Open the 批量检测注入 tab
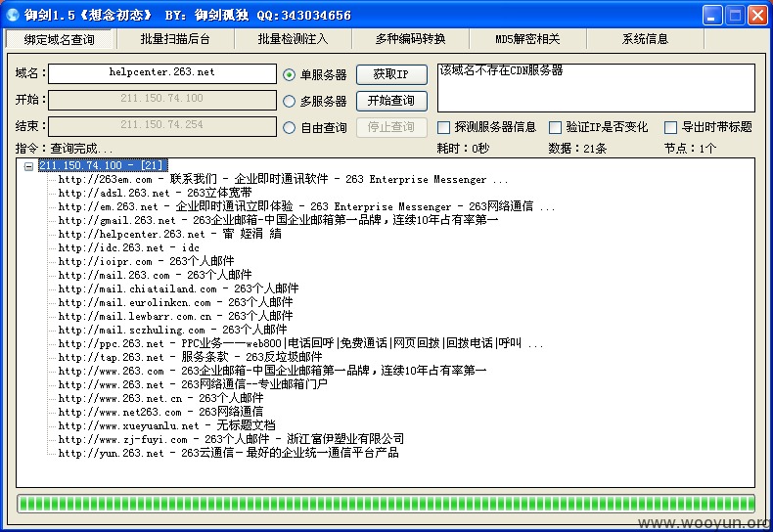773x532 pixels. click(293, 39)
